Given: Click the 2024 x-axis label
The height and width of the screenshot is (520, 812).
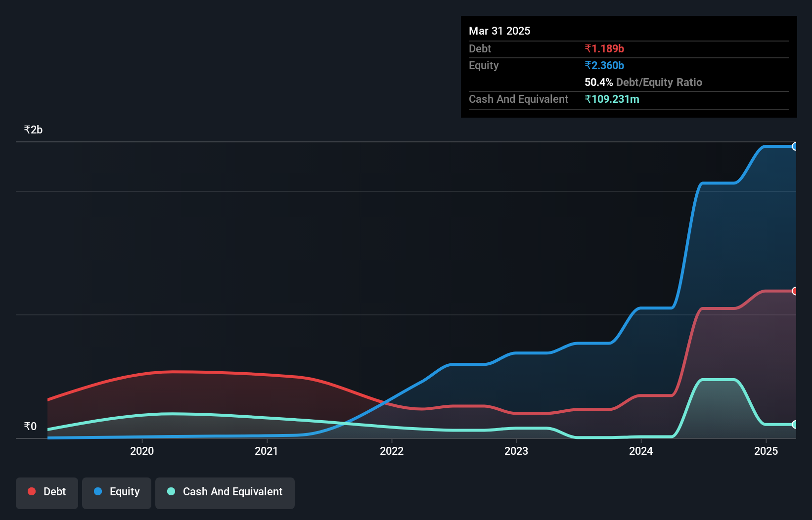Looking at the screenshot, I should 641,451.
